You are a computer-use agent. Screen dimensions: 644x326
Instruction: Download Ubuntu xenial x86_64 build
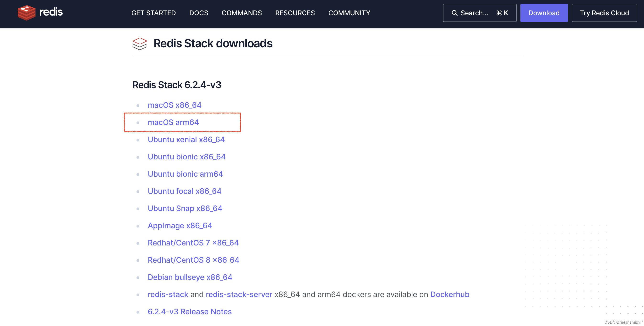(x=186, y=140)
